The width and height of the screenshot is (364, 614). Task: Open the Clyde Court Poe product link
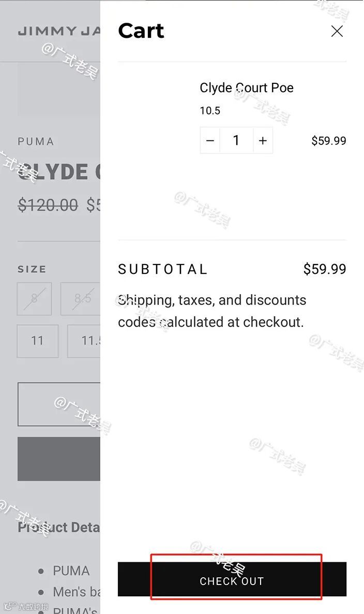click(x=246, y=88)
